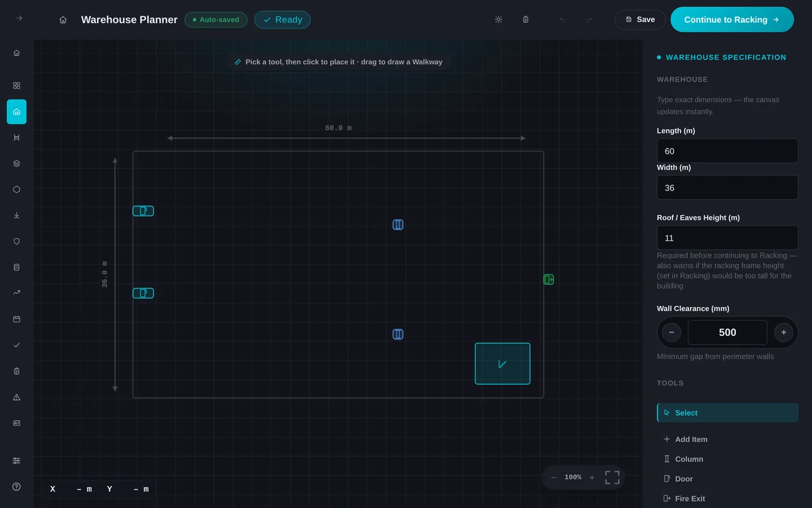Redo the last undone action
Image resolution: width=812 pixels, height=508 pixels.
coord(589,20)
